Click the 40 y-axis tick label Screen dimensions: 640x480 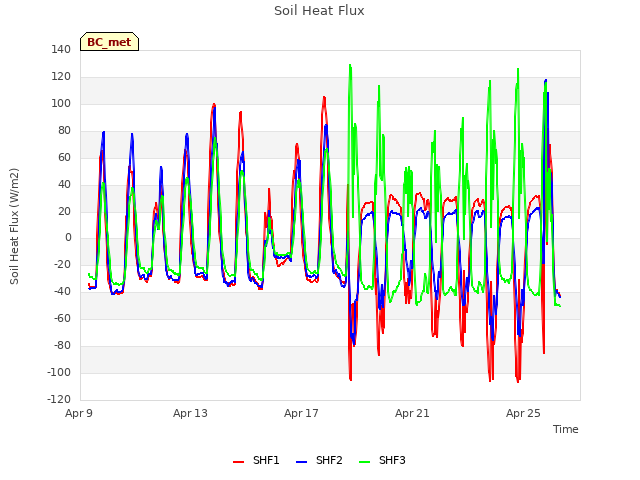tap(64, 184)
